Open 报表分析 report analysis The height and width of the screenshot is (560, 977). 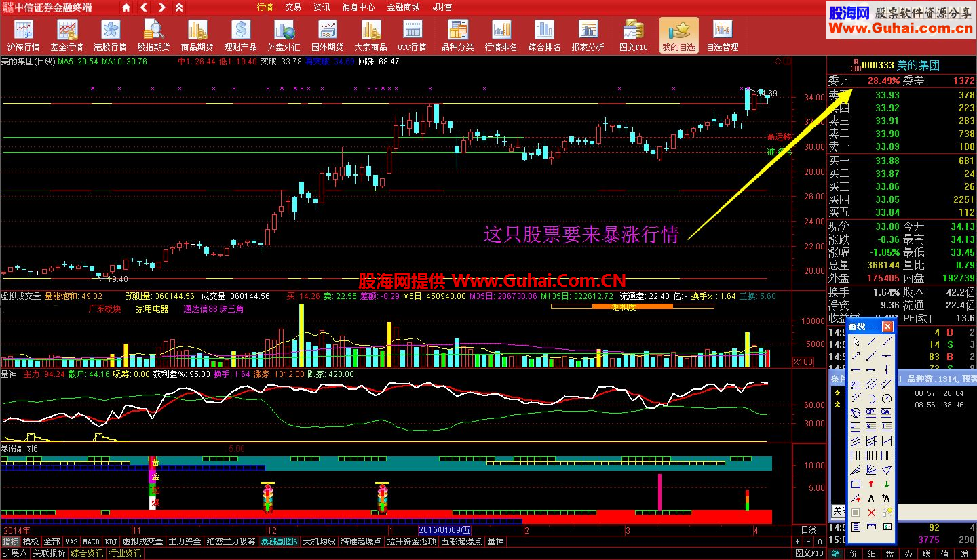588,36
